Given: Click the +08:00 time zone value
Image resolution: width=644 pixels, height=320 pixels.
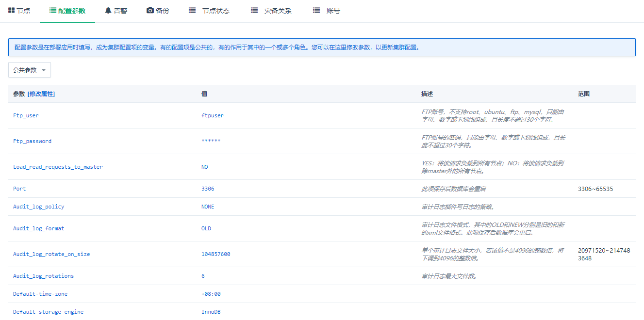Looking at the screenshot, I should click(x=211, y=294).
